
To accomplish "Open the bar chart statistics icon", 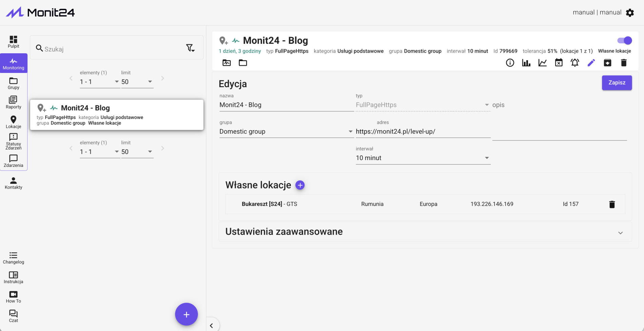I will pos(526,63).
